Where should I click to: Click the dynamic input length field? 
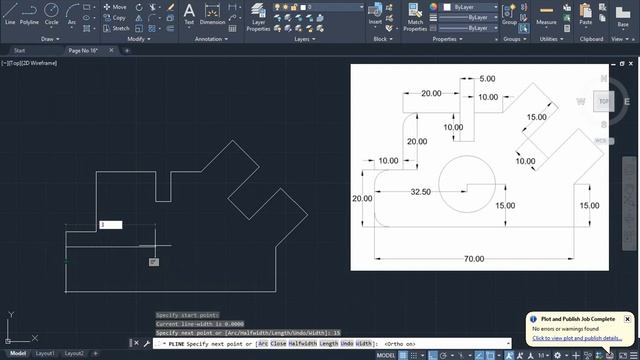coord(111,224)
